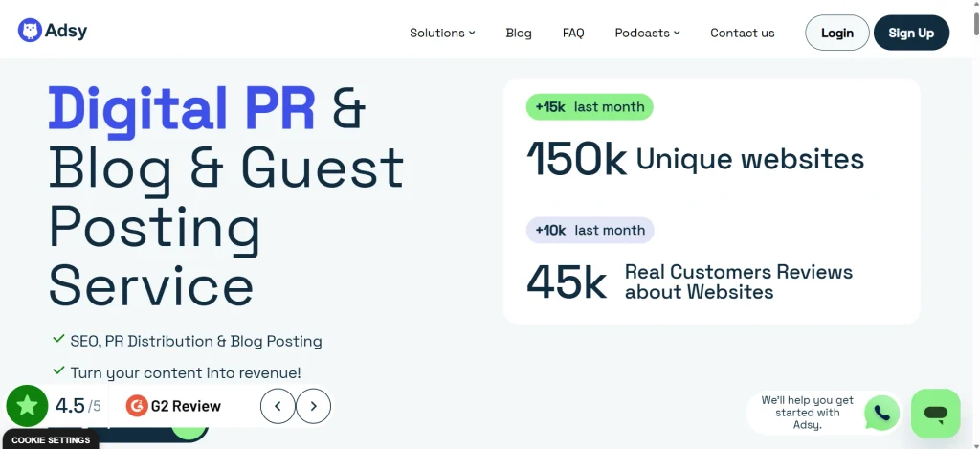This screenshot has width=980, height=449.
Task: Open the Solutions dropdown menu
Action: click(x=442, y=34)
